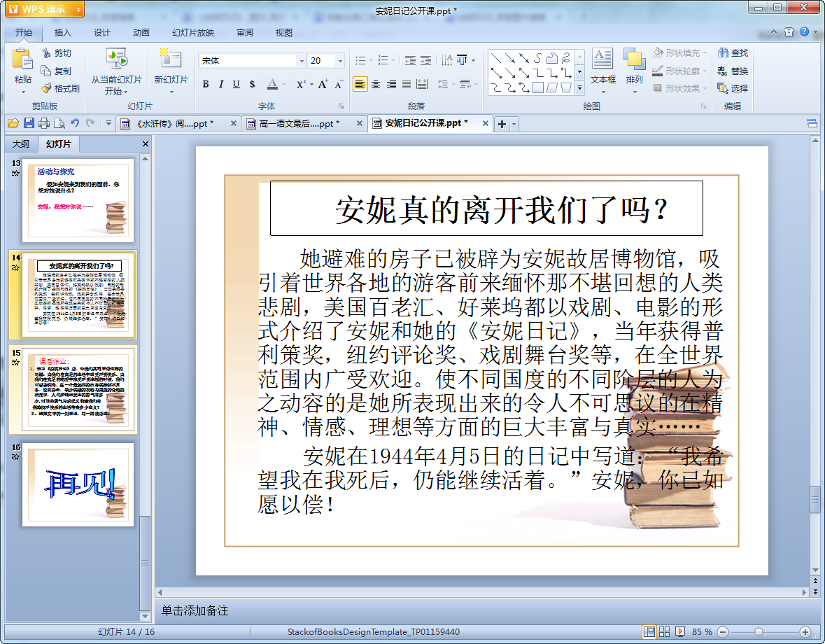Open the Insert (插入) ribbon tab

pyautogui.click(x=62, y=33)
